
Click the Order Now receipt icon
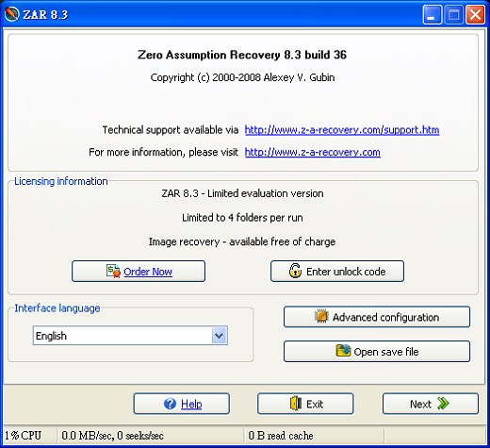tap(113, 272)
